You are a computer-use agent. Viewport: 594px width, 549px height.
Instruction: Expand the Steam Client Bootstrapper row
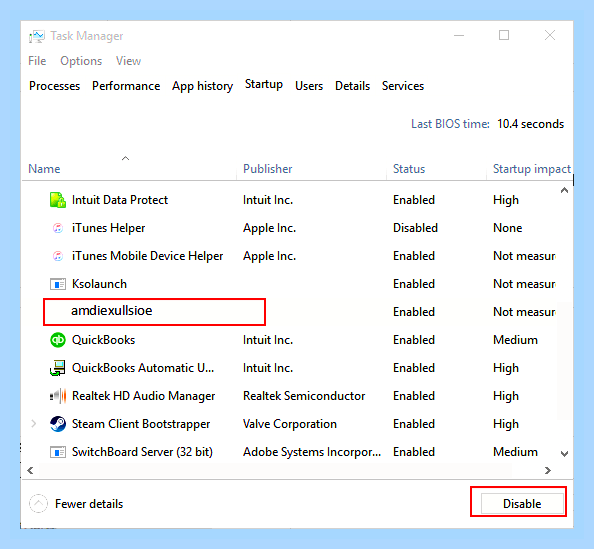pyautogui.click(x=34, y=424)
